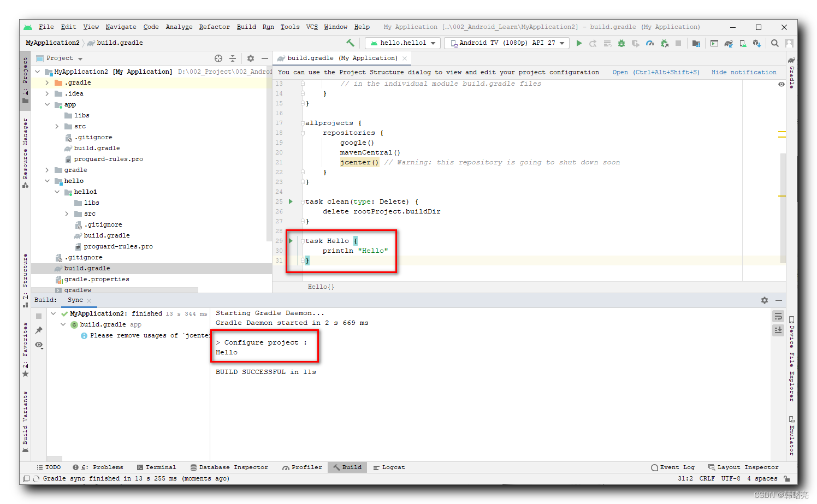
Task: Open the Device File Explorer side tab
Action: click(791, 358)
